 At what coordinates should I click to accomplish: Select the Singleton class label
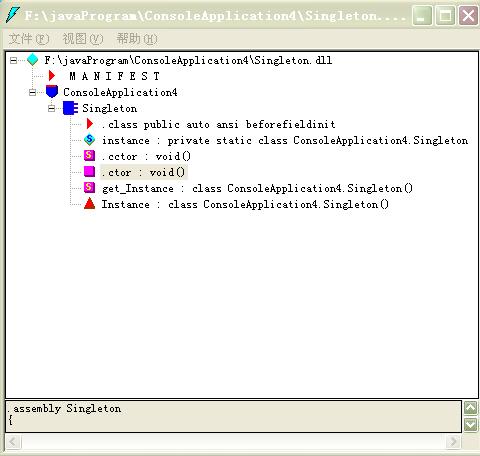(110, 108)
